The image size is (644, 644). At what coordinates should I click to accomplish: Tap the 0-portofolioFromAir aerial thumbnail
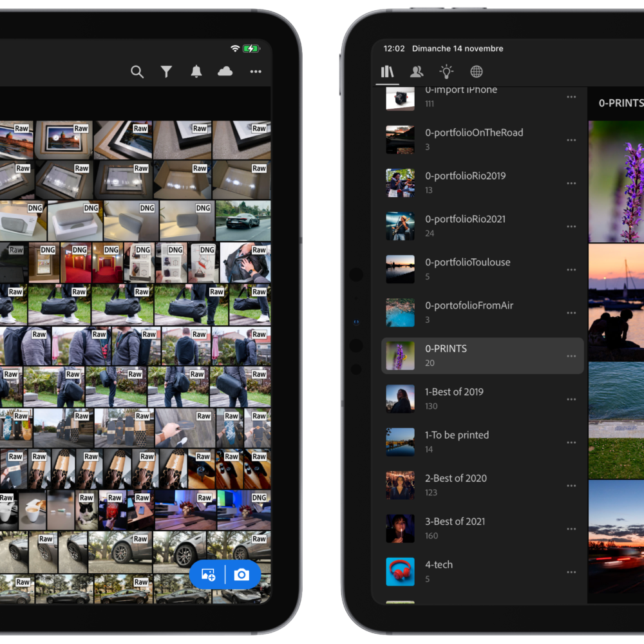click(400, 312)
